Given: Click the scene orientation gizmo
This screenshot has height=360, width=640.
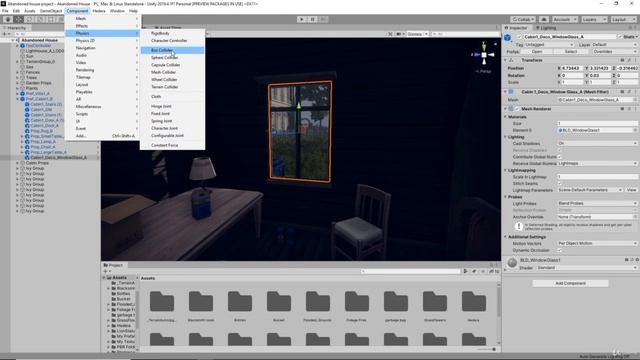Looking at the screenshot, I should 484,54.
